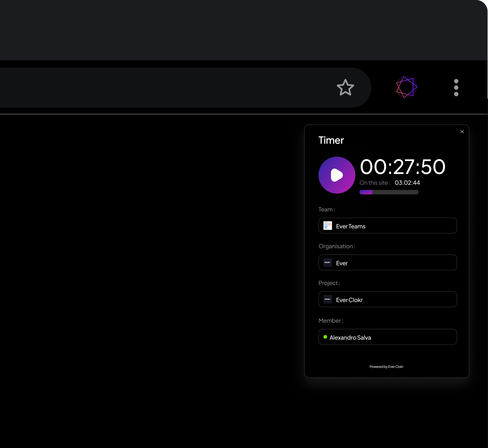The image size is (488, 448).
Task: Bookmark this page with the star icon
Action: click(x=345, y=87)
